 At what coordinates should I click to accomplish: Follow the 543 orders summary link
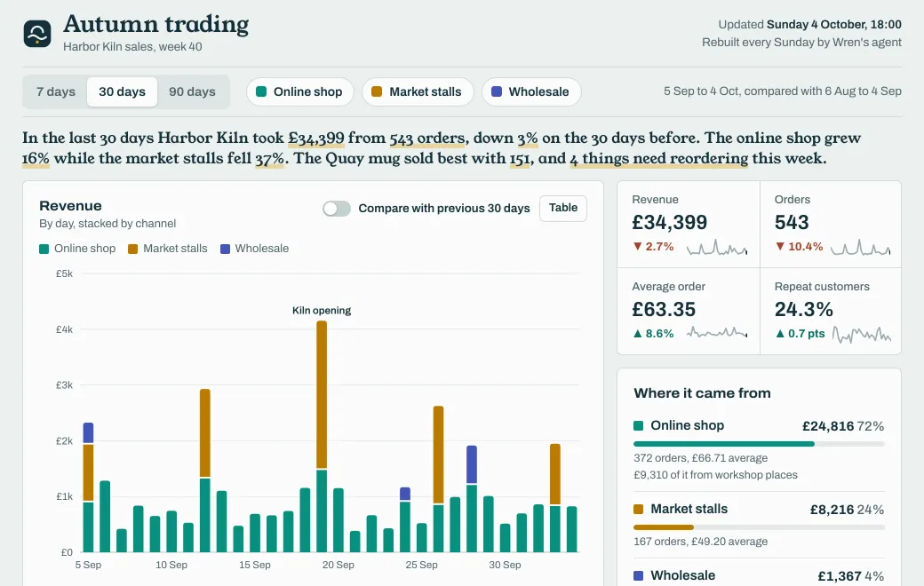click(x=427, y=139)
